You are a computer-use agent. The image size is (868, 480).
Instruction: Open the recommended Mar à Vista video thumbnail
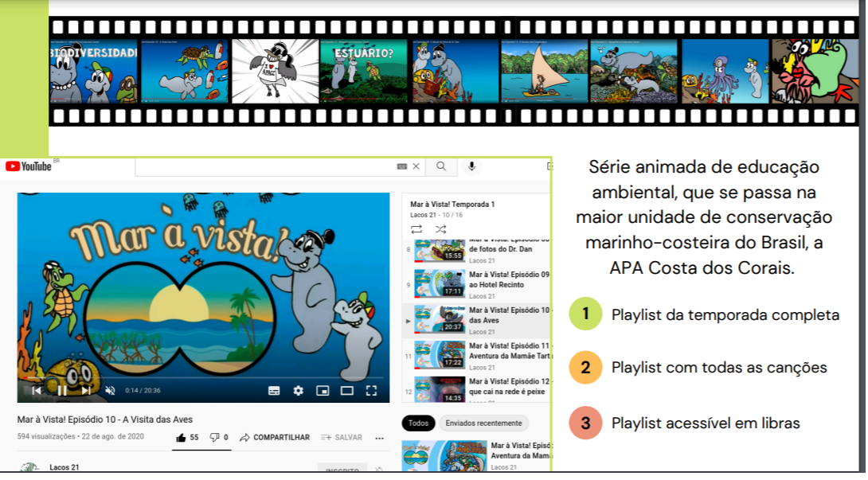[x=444, y=456]
